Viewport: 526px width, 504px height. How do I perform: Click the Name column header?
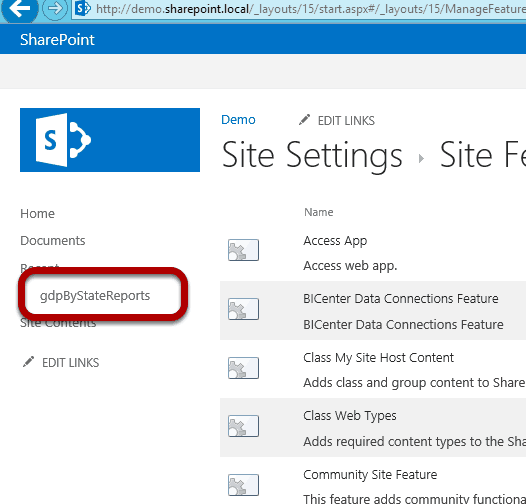[319, 212]
